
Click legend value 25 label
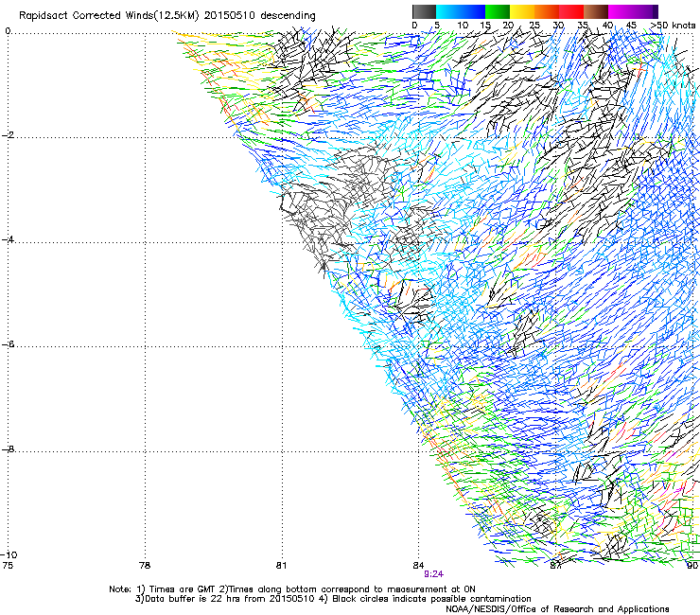click(534, 25)
